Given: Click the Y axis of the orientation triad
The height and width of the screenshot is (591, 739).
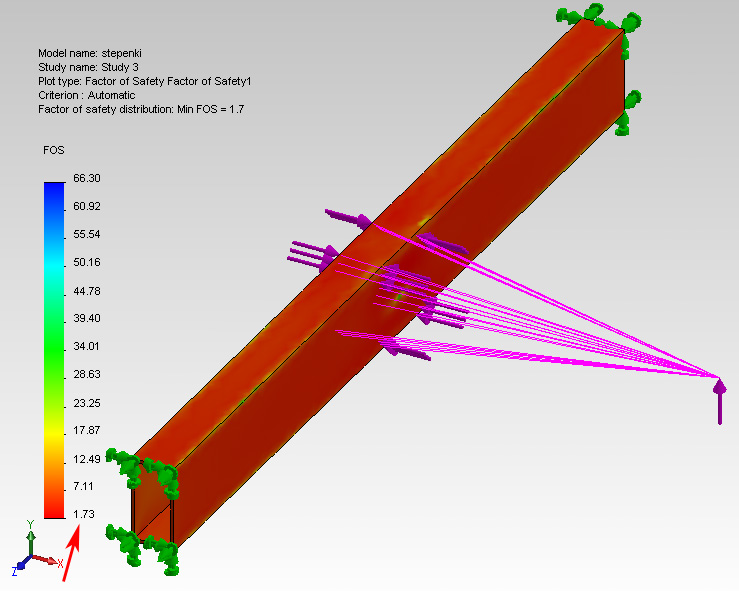Looking at the screenshot, I should coord(31,539).
